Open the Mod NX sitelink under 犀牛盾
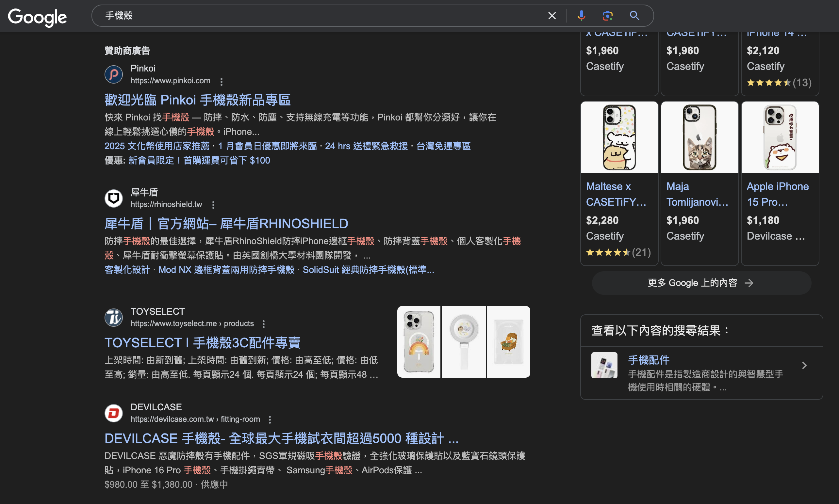The image size is (839, 504). [227, 269]
